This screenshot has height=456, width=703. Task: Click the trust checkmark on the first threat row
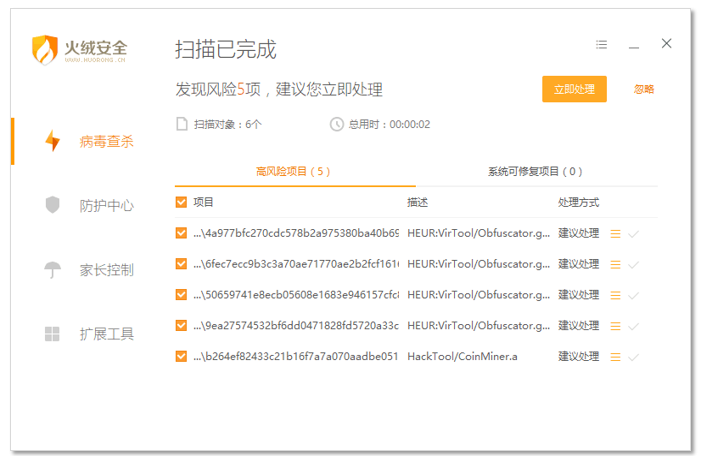pyautogui.click(x=634, y=234)
